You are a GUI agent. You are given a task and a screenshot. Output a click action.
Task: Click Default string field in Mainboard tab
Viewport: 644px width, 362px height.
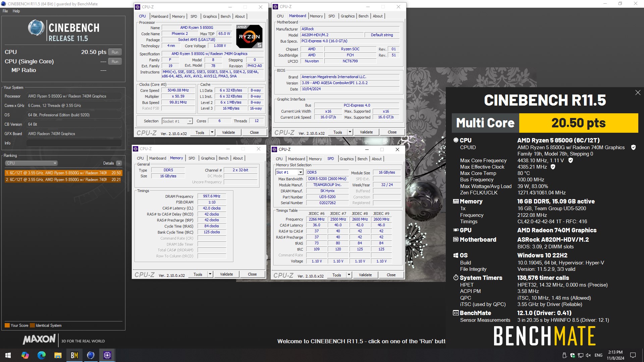tap(382, 35)
